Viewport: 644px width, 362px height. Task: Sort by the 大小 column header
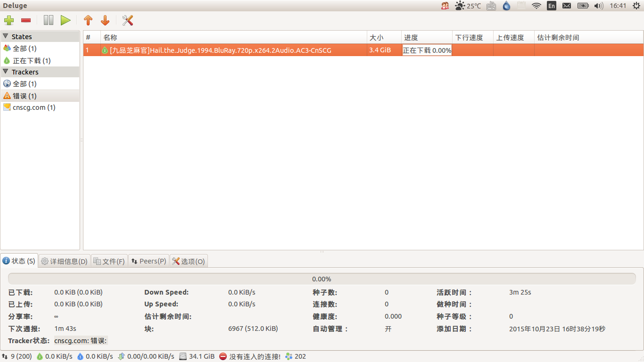click(x=384, y=37)
